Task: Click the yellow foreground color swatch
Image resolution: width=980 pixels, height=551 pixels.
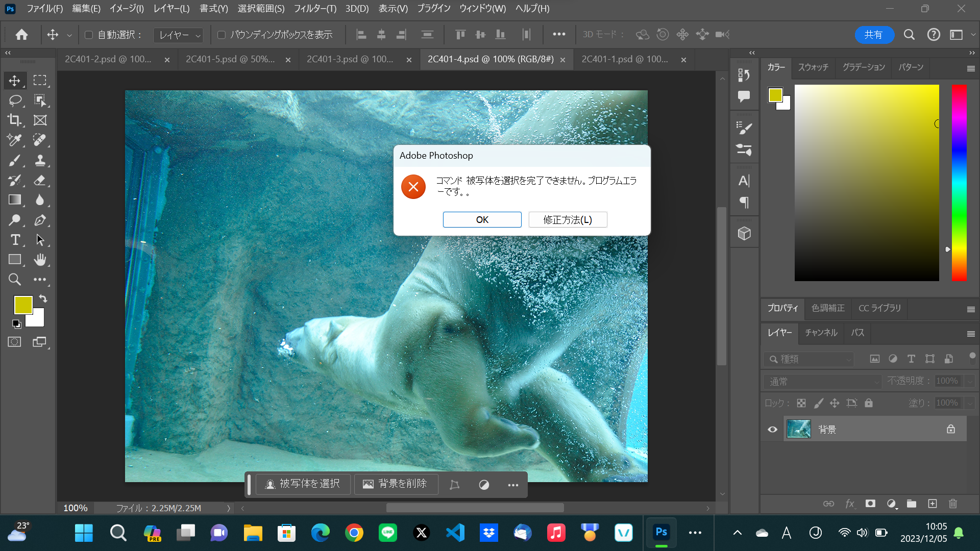Action: coord(23,305)
